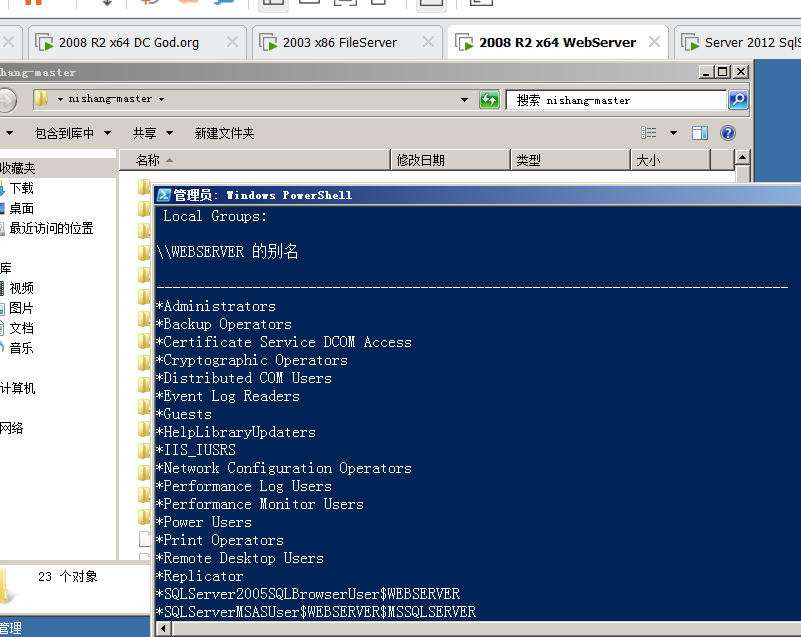
Task: Switch to the 2008 R2 x64 DC God.org tab
Action: click(x=128, y=43)
